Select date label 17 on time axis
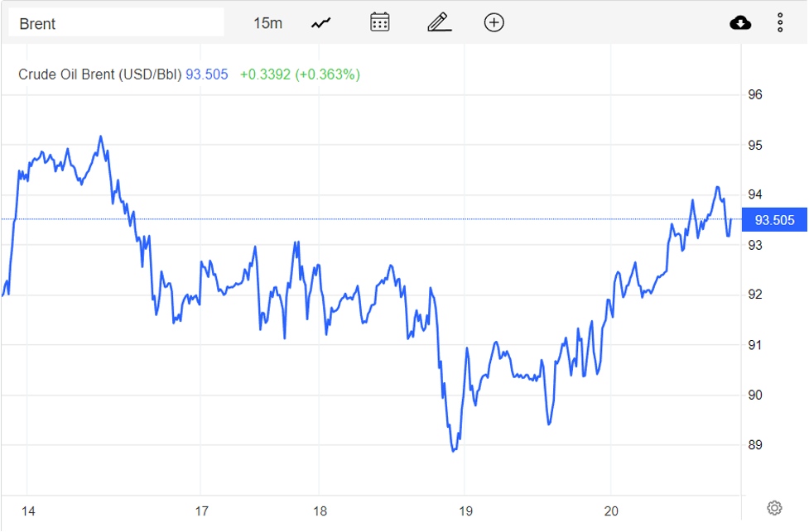The height and width of the screenshot is (532, 809). 202,511
